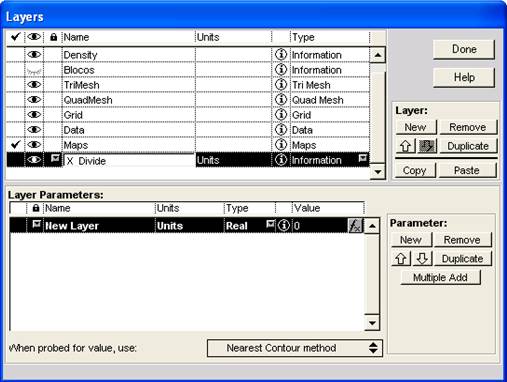This screenshot has height=382, width=507.
Task: Toggle the QuadMesh layer eye icon
Action: coord(34,100)
